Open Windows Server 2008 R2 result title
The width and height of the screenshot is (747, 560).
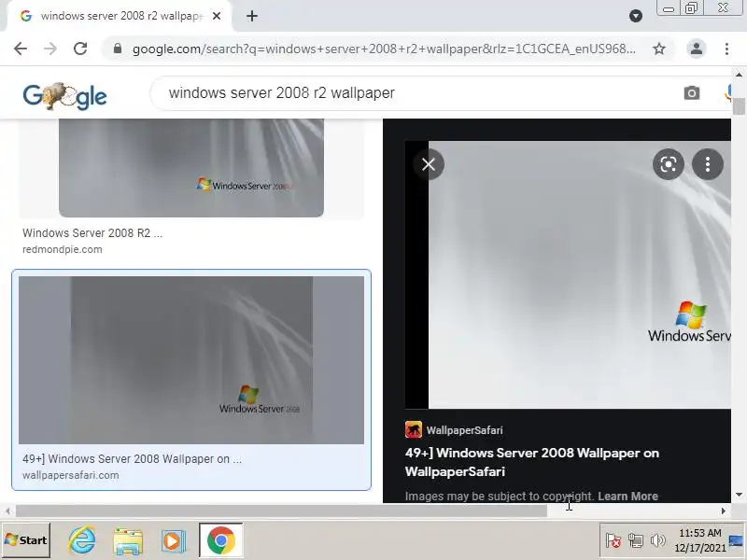[x=92, y=232]
